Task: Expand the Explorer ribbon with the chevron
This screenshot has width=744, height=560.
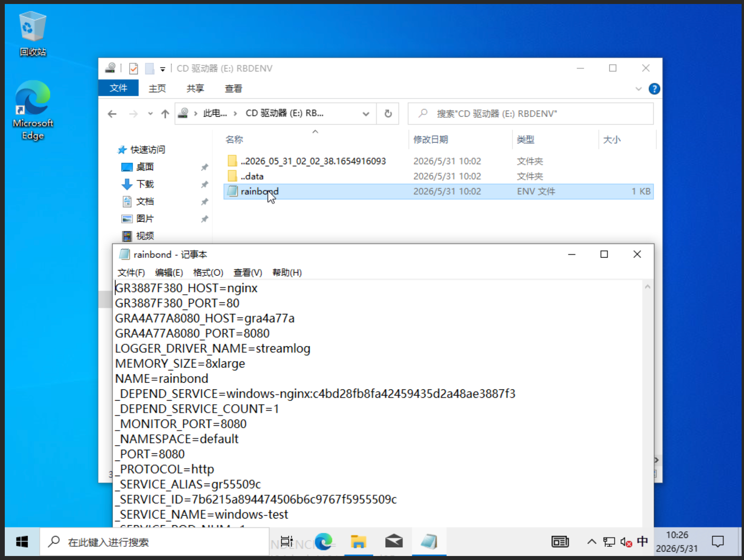Action: pos(639,89)
